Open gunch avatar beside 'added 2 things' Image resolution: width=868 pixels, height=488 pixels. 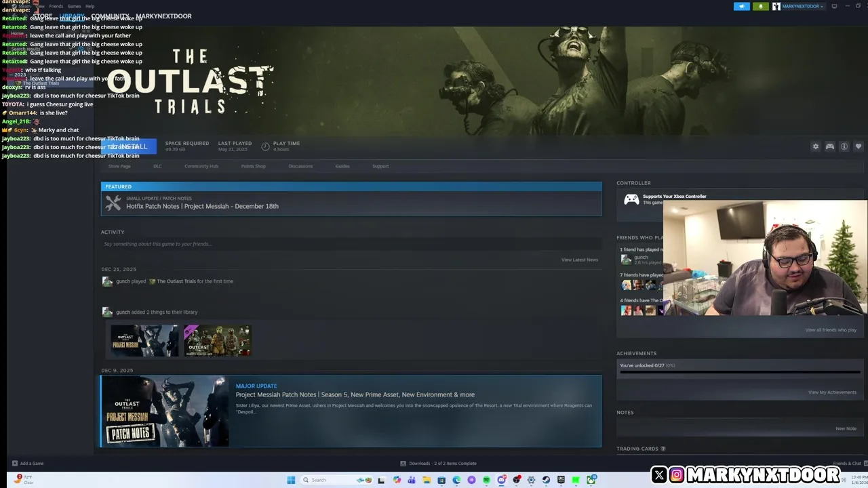click(107, 312)
